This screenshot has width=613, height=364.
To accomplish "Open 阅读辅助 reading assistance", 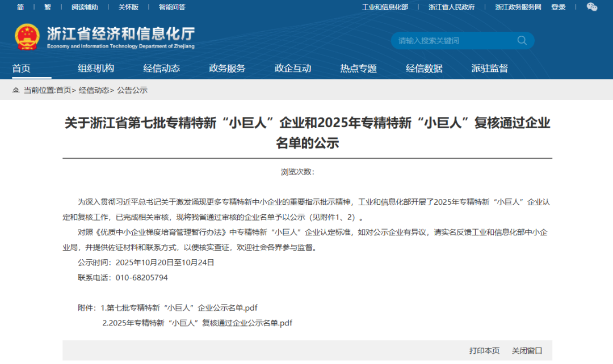I will pyautogui.click(x=84, y=7).
